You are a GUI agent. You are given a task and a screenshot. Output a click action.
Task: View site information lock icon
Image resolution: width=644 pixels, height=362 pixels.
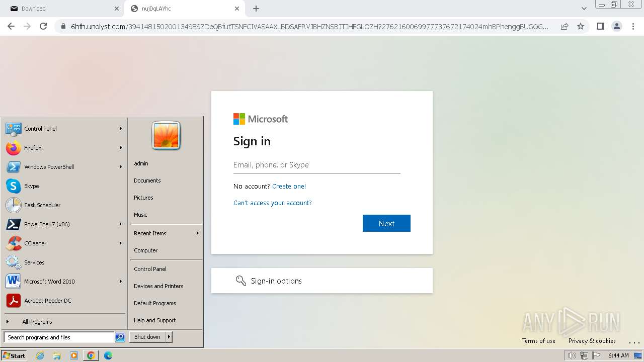(63, 27)
